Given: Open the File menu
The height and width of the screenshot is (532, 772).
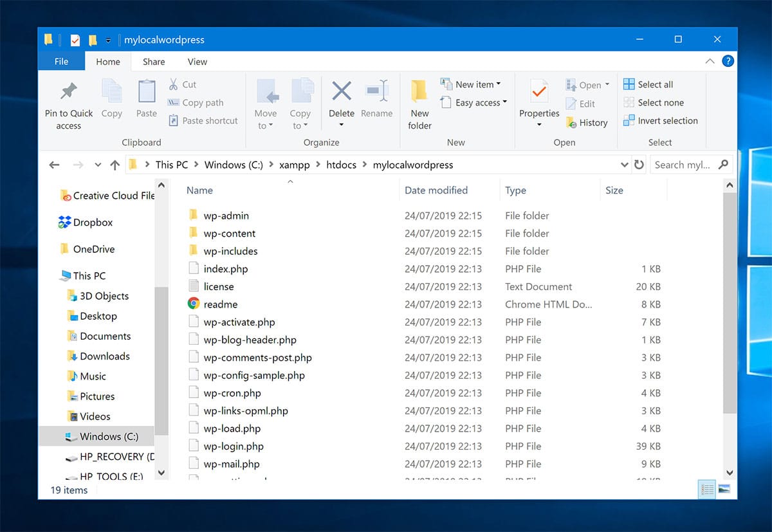Looking at the screenshot, I should (61, 61).
